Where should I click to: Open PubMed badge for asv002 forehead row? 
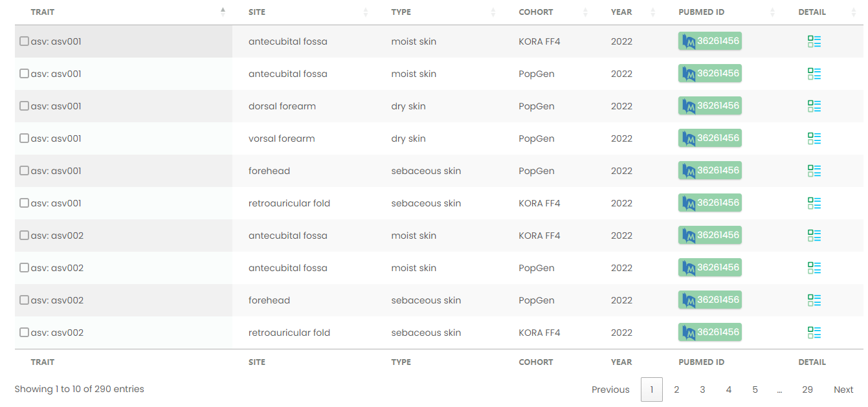coord(709,300)
